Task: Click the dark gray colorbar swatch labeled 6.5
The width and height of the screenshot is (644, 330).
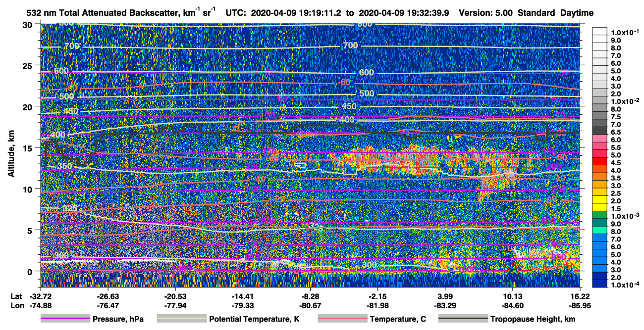Action: (599, 132)
